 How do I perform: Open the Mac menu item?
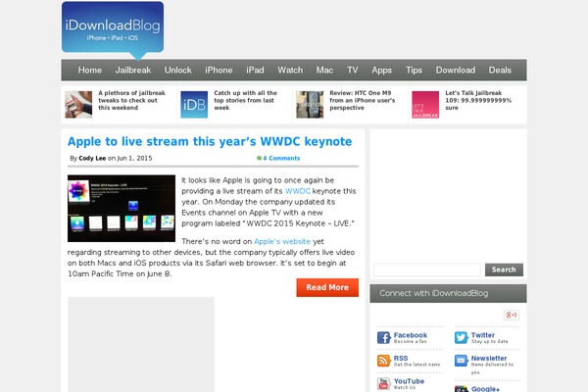[324, 71]
